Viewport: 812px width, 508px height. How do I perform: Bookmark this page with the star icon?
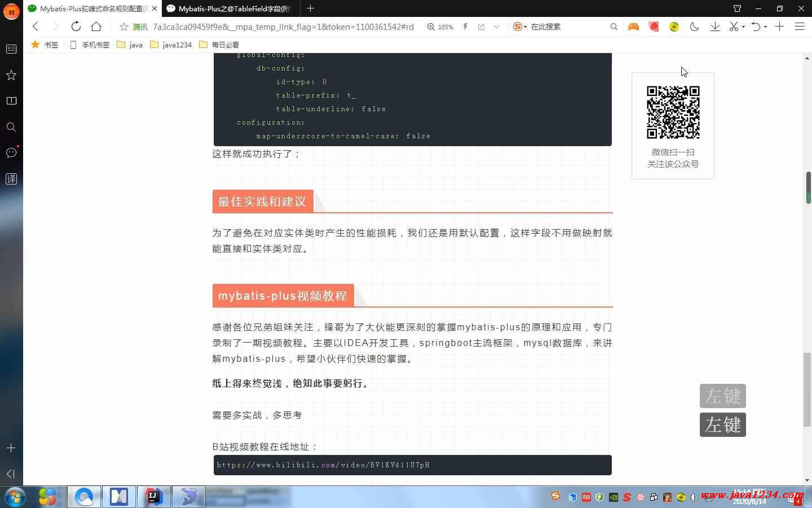point(124,27)
